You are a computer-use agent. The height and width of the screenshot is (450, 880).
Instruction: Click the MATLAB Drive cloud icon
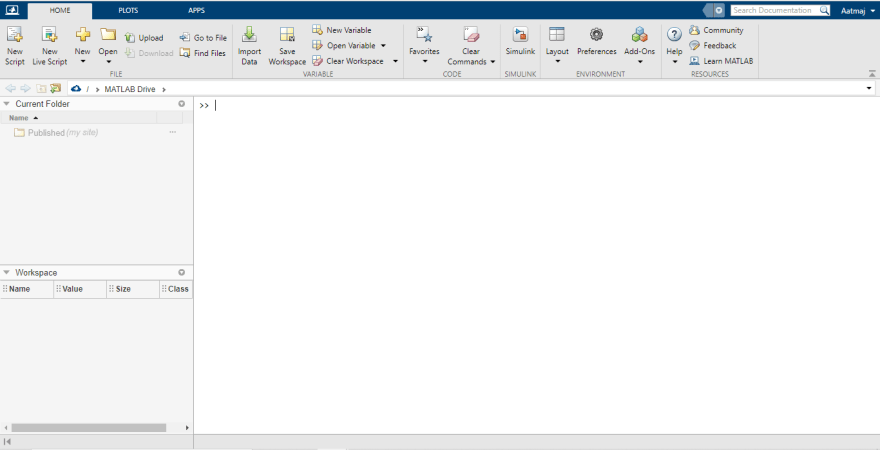76,89
